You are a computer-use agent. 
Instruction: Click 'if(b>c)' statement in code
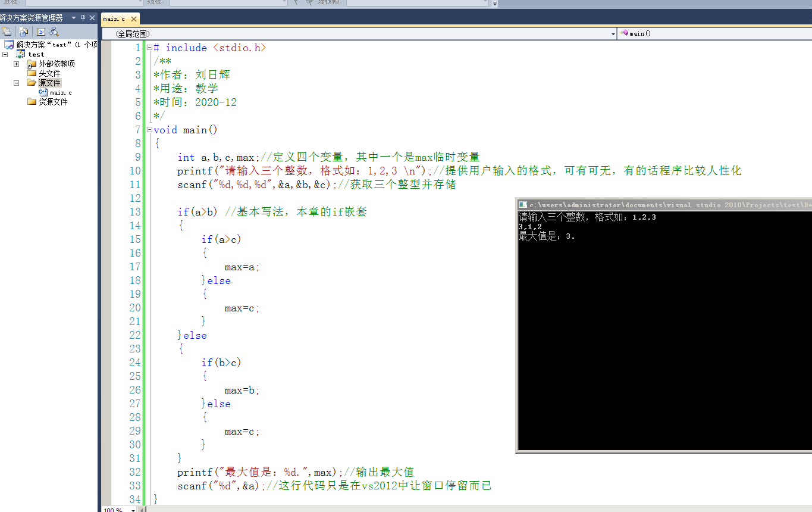[221, 363]
